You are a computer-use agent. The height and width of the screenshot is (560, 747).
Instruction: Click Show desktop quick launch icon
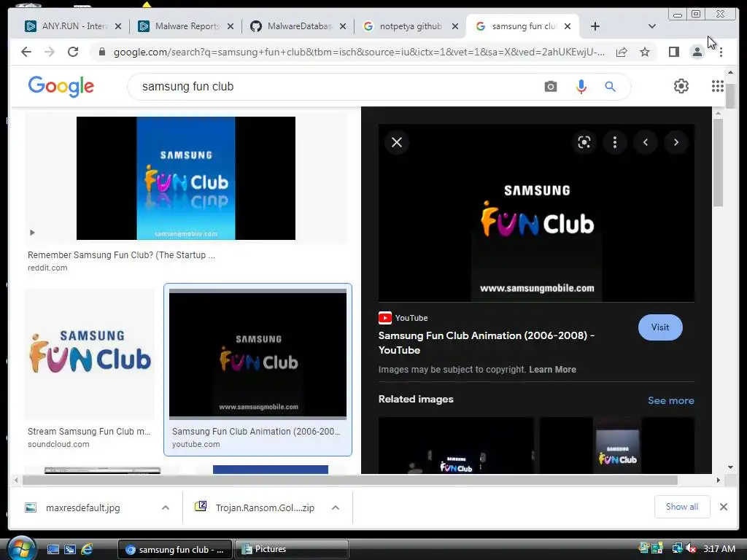point(53,549)
